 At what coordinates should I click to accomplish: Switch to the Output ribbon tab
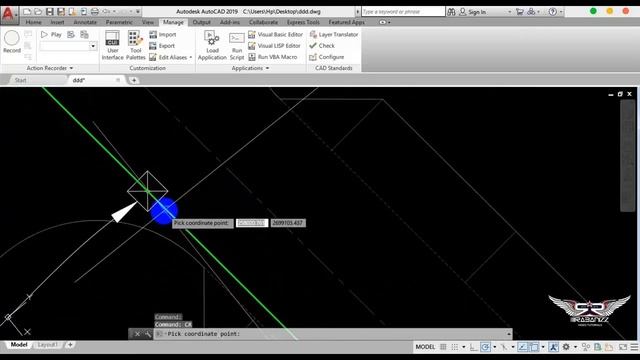point(202,22)
